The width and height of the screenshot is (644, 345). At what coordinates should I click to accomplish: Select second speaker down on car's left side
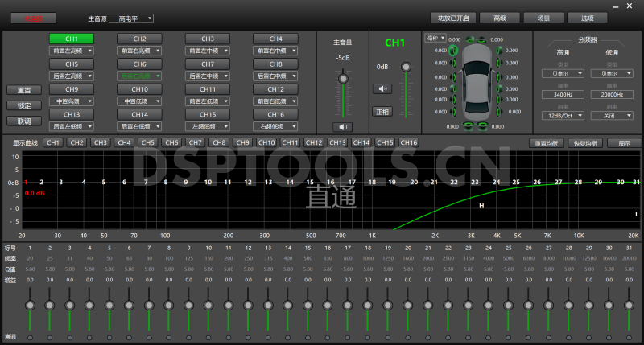click(x=453, y=64)
